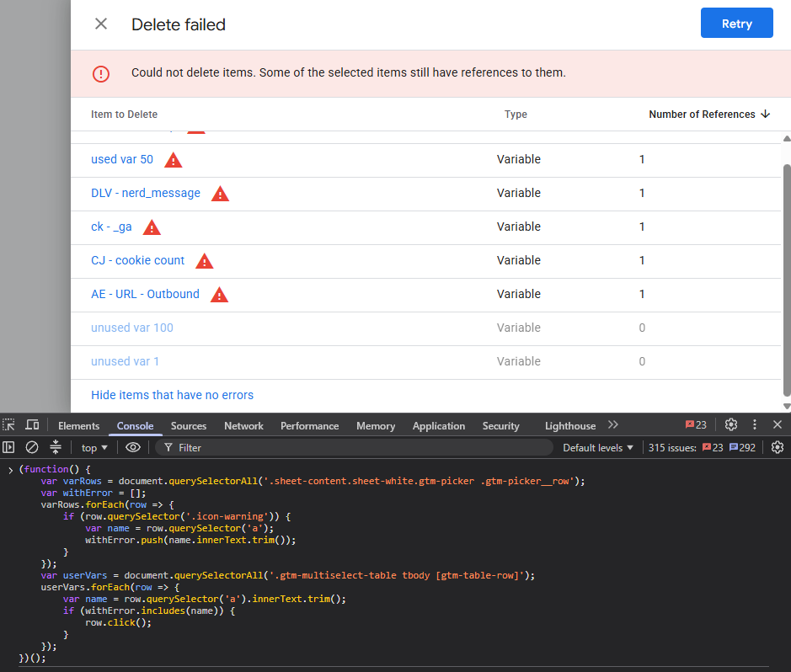This screenshot has width=791, height=672.
Task: Click the 23 errors counter badge
Action: tap(696, 425)
